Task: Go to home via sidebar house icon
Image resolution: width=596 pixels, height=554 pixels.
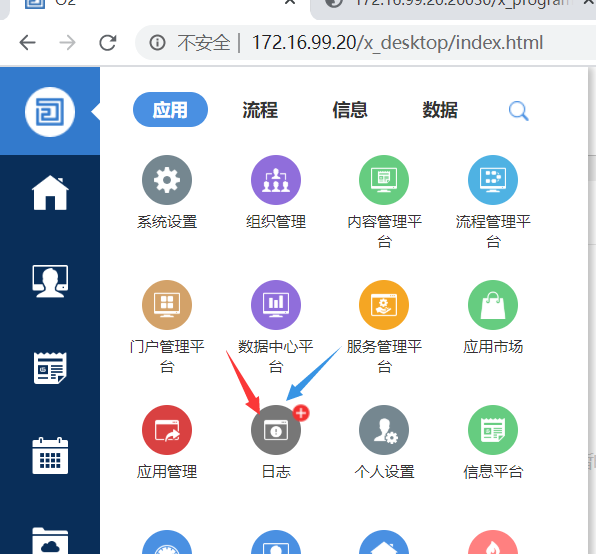Action: [50, 193]
